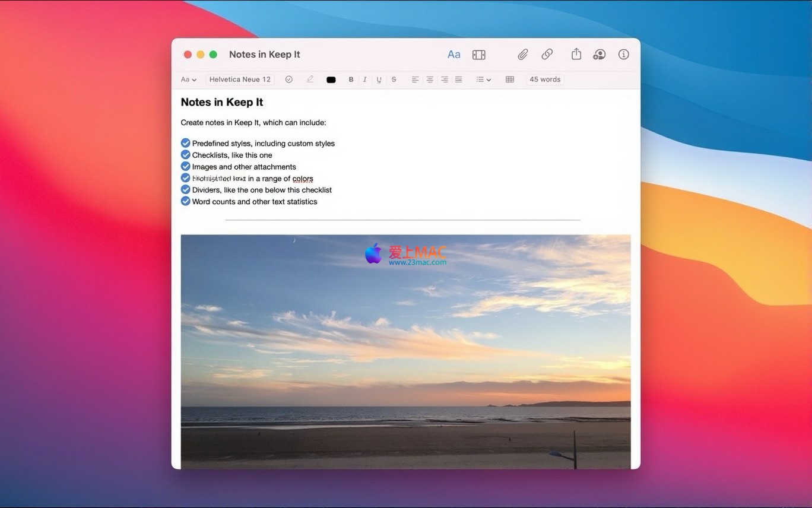Open the Share menu icon
Image resolution: width=812 pixels, height=508 pixels.
pyautogui.click(x=576, y=54)
